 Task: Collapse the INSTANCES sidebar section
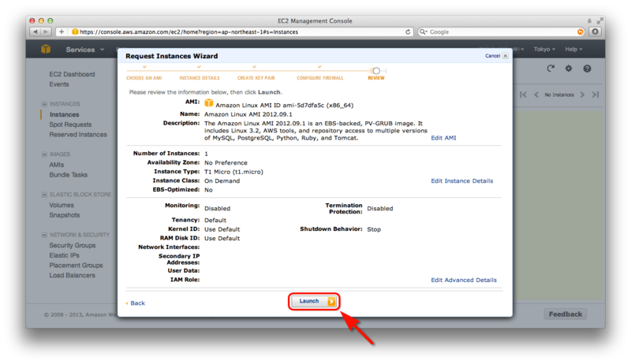tap(44, 104)
